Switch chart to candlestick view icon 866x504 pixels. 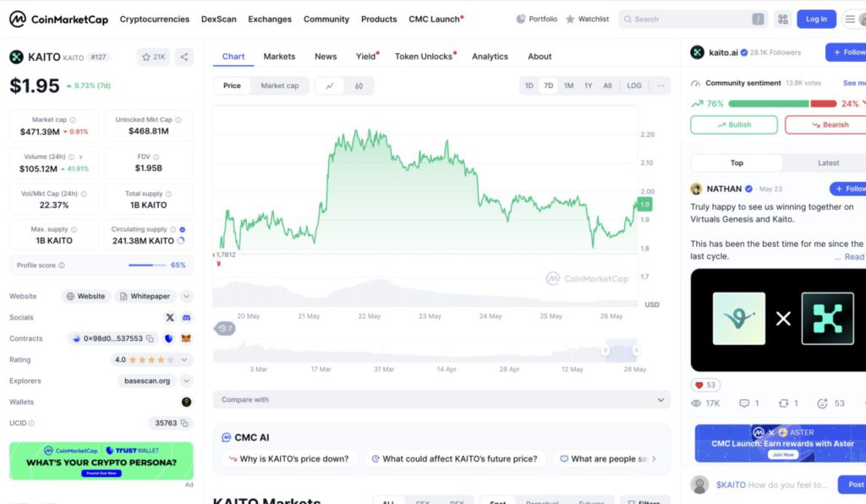pos(359,85)
